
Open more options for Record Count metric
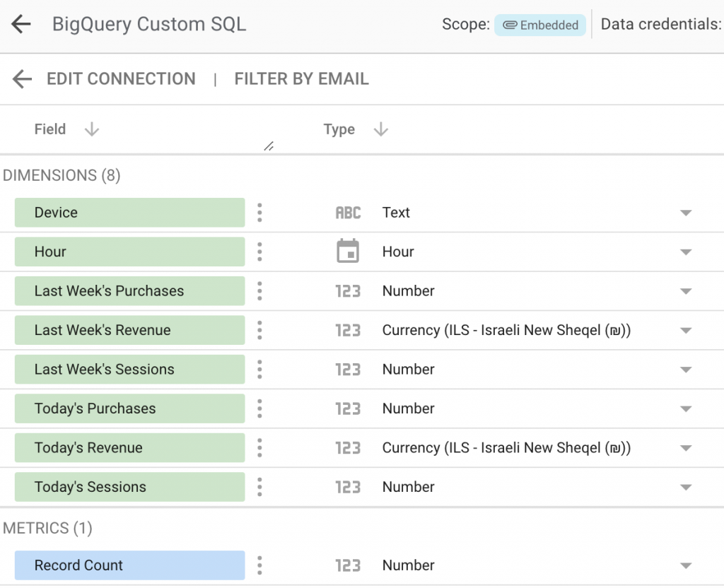pos(259,566)
